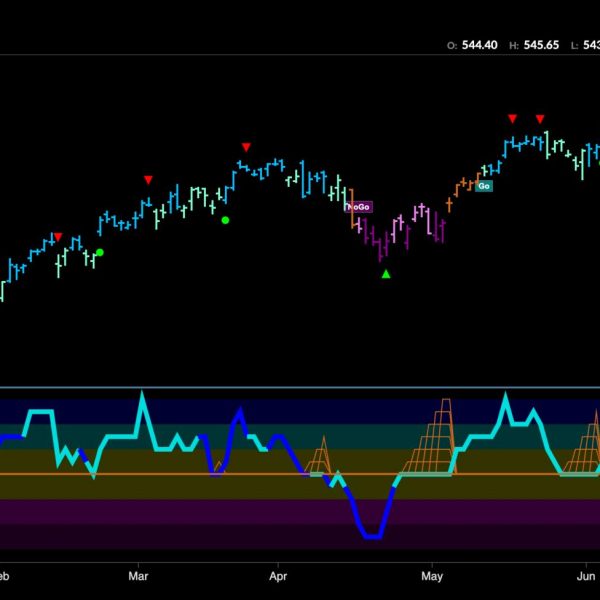Click the tall orange squeeze grid near May
The height and width of the screenshot is (600, 600).
pyautogui.click(x=430, y=435)
